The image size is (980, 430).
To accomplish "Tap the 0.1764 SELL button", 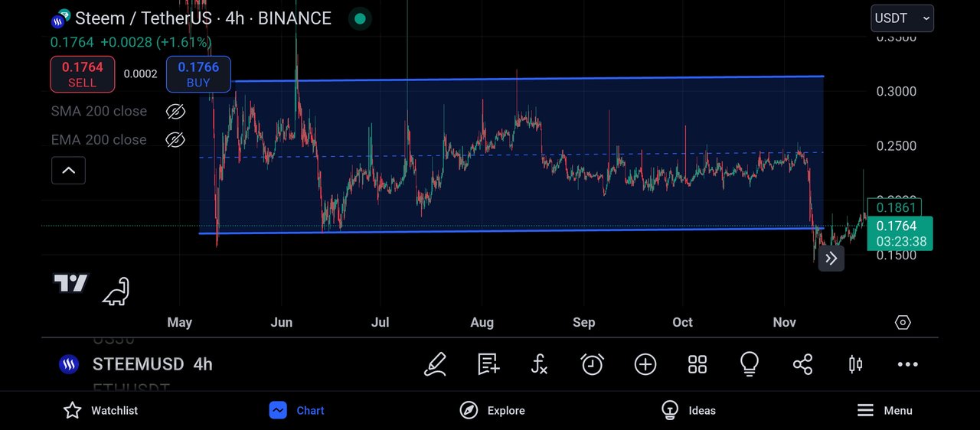I will 83,74.
